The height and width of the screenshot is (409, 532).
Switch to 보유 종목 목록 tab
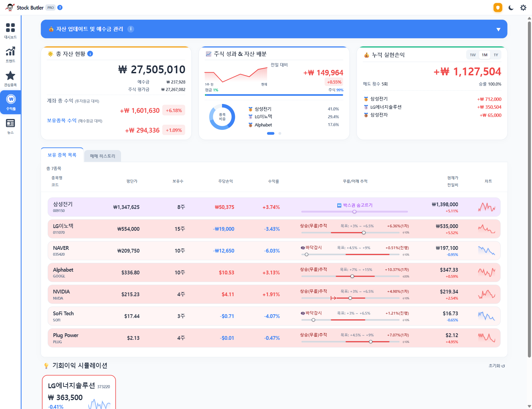coord(62,155)
